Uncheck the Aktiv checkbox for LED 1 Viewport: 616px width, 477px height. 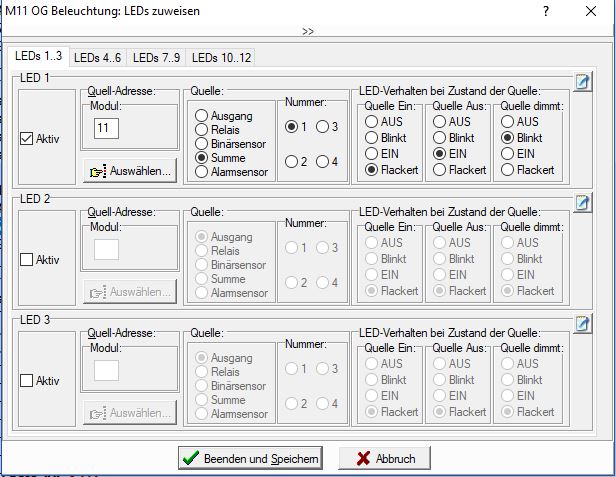(27, 139)
